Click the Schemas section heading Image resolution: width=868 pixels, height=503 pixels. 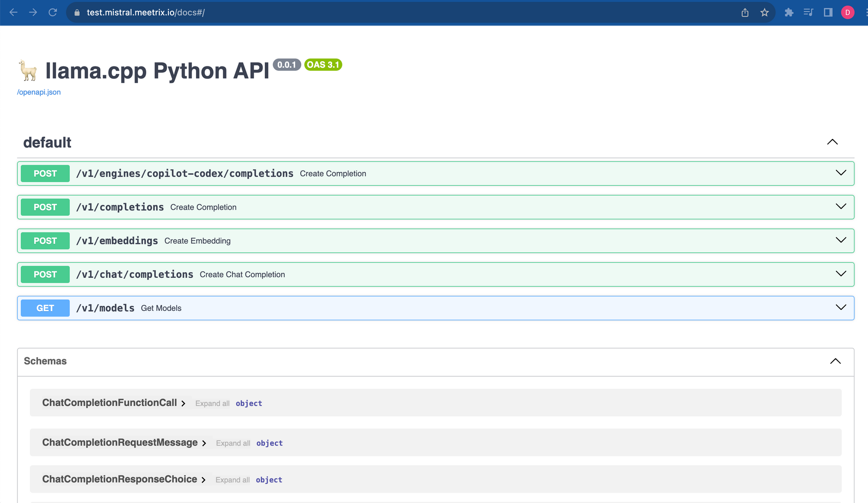45,361
